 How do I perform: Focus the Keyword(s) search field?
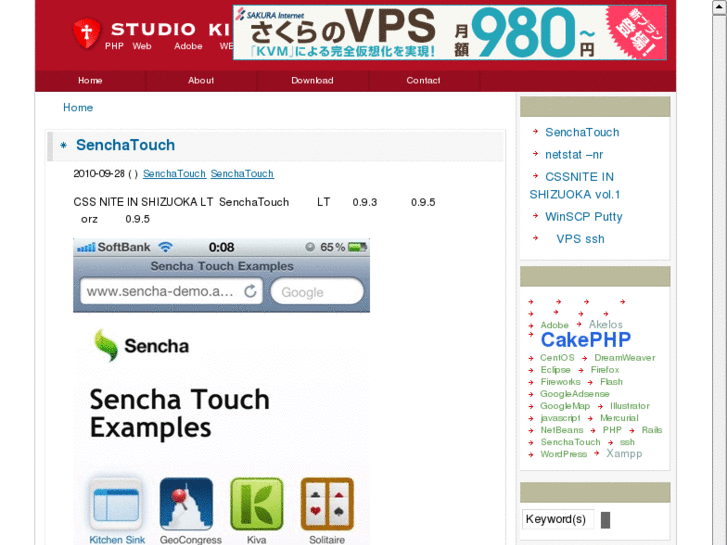pyautogui.click(x=558, y=519)
